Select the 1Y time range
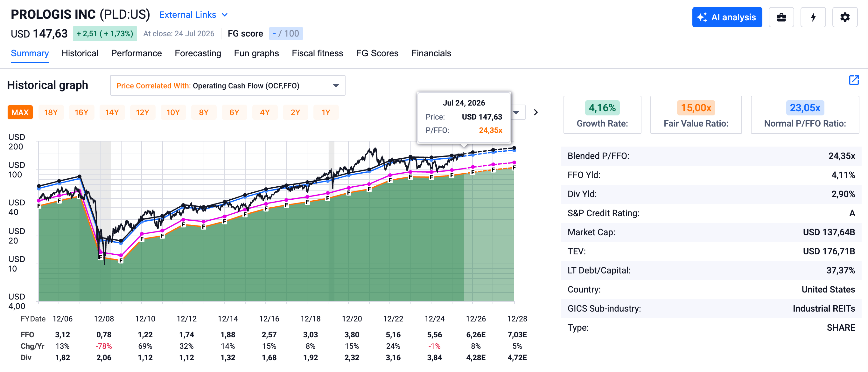This screenshot has width=868, height=372. (x=326, y=113)
